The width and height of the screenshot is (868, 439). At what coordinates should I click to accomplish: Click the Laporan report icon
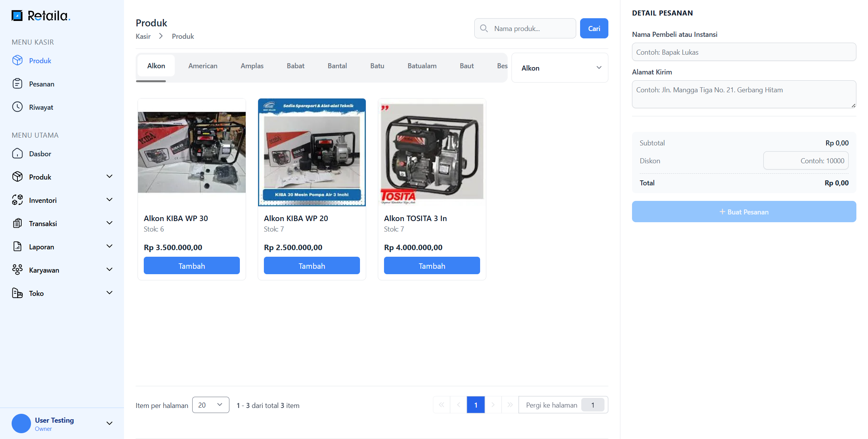point(17,247)
